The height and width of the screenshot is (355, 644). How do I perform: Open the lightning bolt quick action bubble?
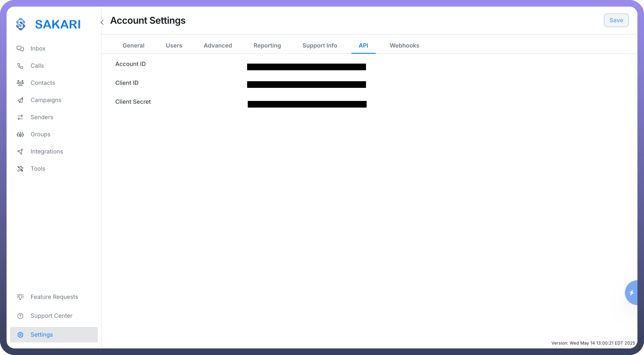pos(632,293)
